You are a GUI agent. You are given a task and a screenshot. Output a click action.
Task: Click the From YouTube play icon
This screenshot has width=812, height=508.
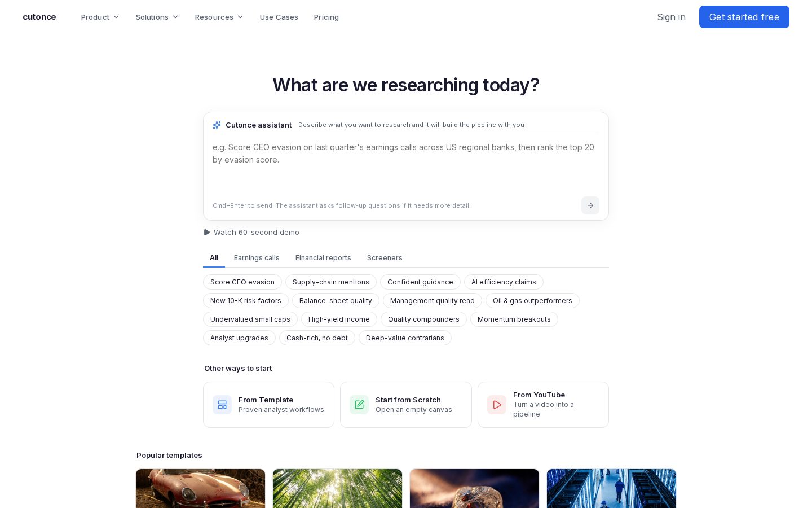pos(497,405)
